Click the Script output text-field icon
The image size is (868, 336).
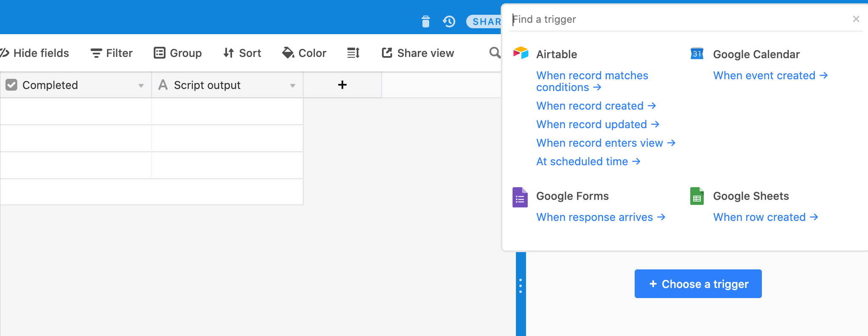pos(163,85)
